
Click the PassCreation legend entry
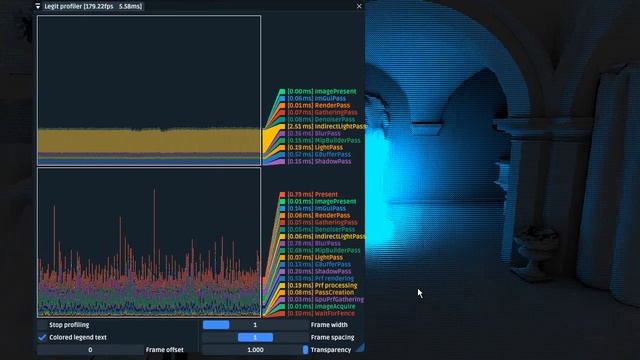(x=320, y=292)
